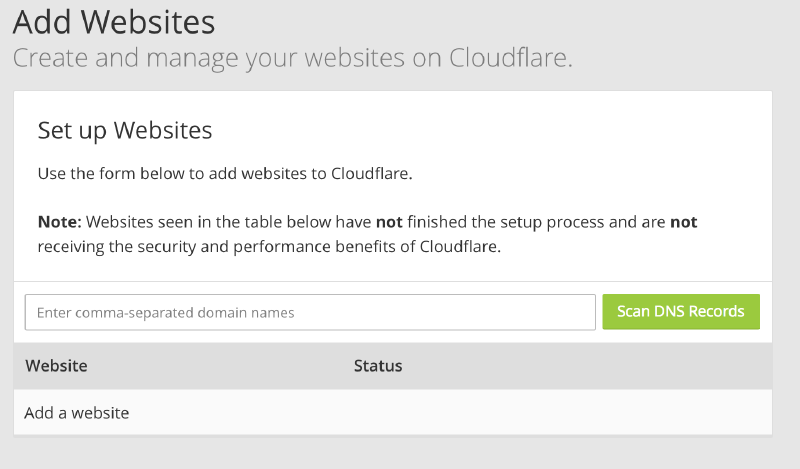Click the bold 'not' at the line end
Viewport: 800px width, 469px height.
click(x=683, y=221)
